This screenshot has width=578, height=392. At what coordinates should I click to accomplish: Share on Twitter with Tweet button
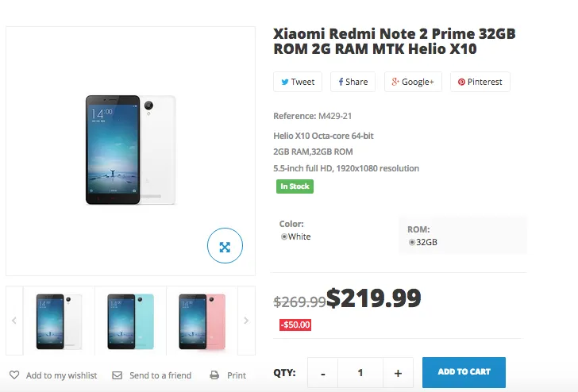click(x=298, y=82)
